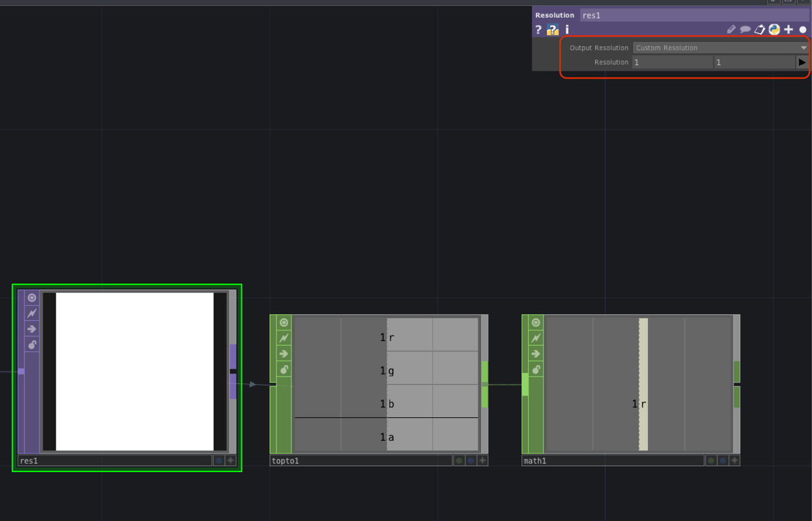Click second Resolution height value field

point(754,62)
